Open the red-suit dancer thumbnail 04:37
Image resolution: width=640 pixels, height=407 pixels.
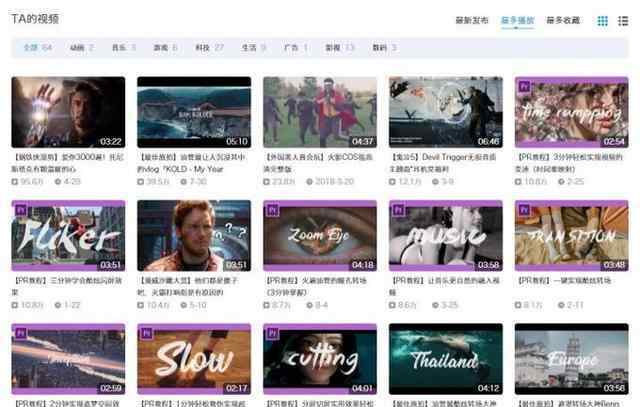tap(320, 112)
